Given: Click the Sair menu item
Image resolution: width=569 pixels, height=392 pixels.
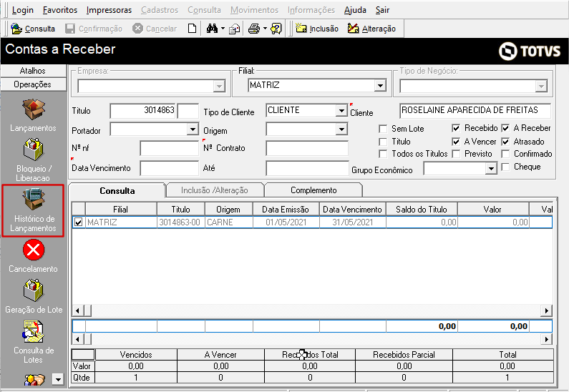Looking at the screenshot, I should 382,10.
